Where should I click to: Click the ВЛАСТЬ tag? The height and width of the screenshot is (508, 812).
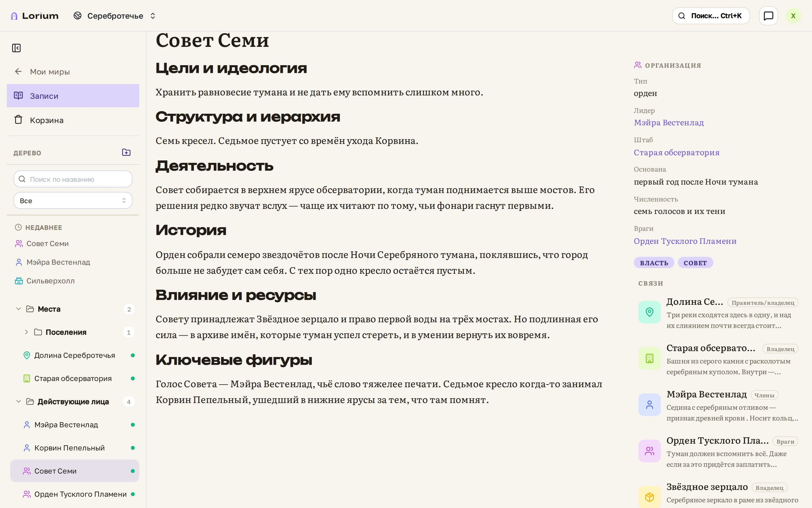tap(654, 263)
